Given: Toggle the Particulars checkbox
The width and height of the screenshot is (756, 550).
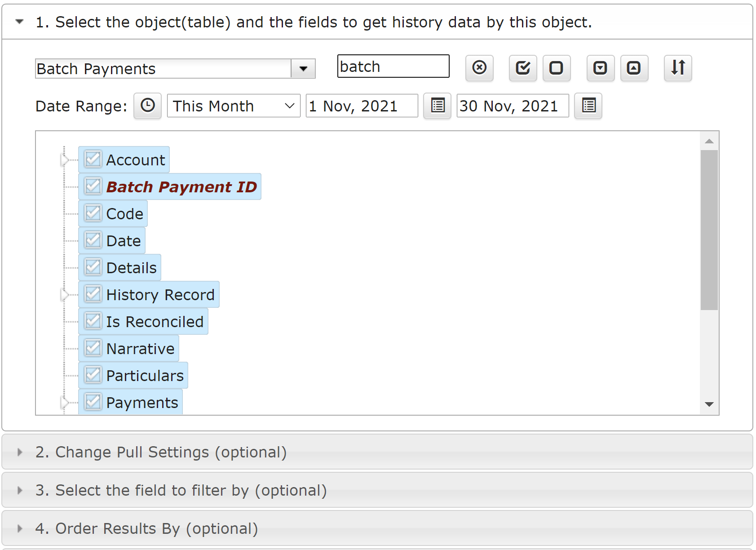Looking at the screenshot, I should click(93, 375).
